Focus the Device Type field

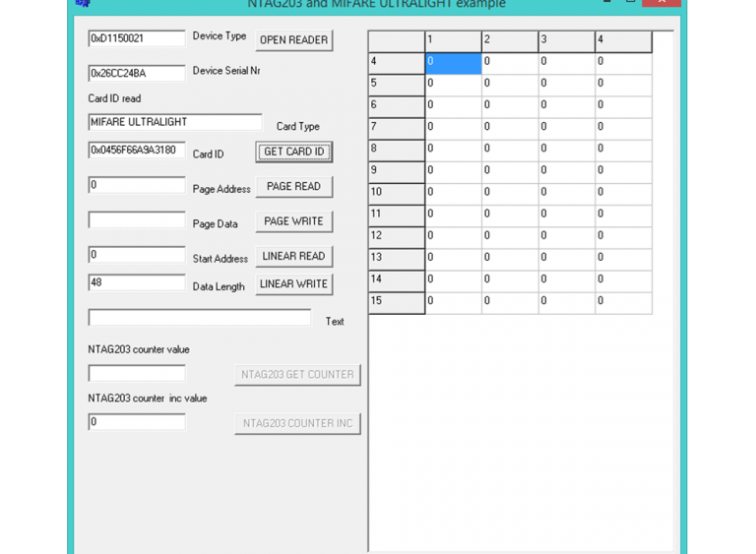tap(137, 38)
